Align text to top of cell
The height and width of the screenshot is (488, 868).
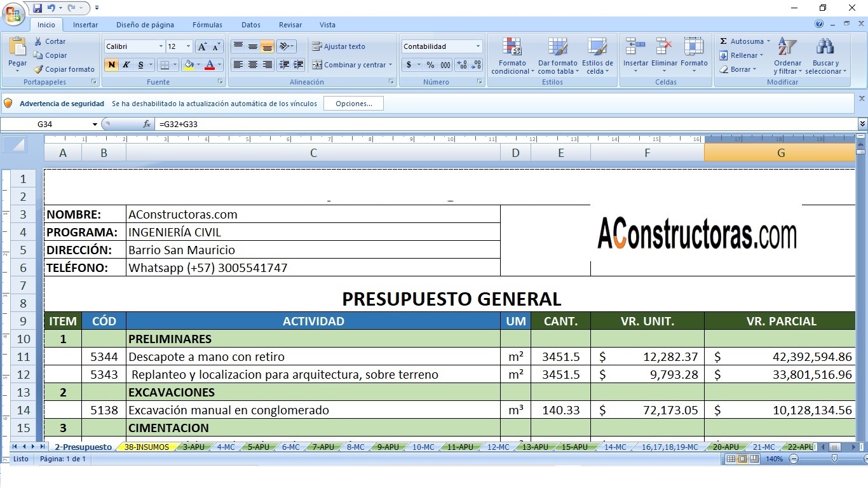click(x=238, y=46)
